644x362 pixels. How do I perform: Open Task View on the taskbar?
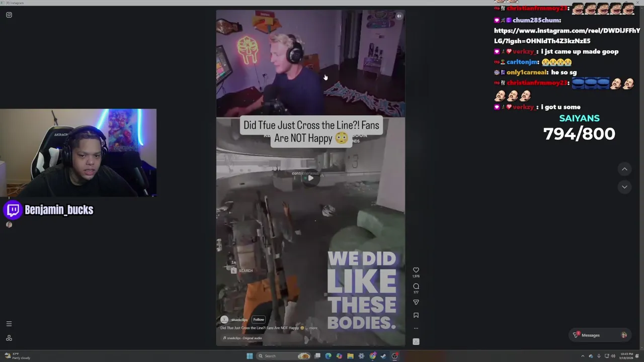tap(317, 356)
